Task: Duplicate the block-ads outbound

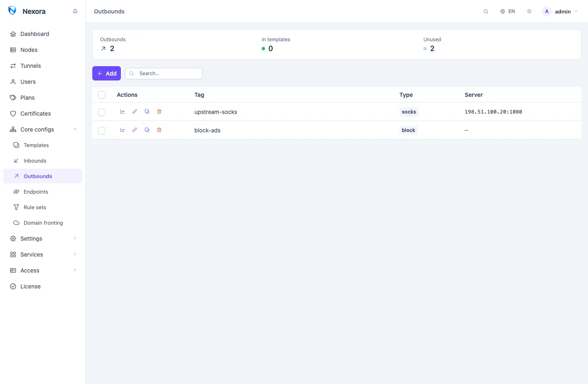Action: [147, 130]
